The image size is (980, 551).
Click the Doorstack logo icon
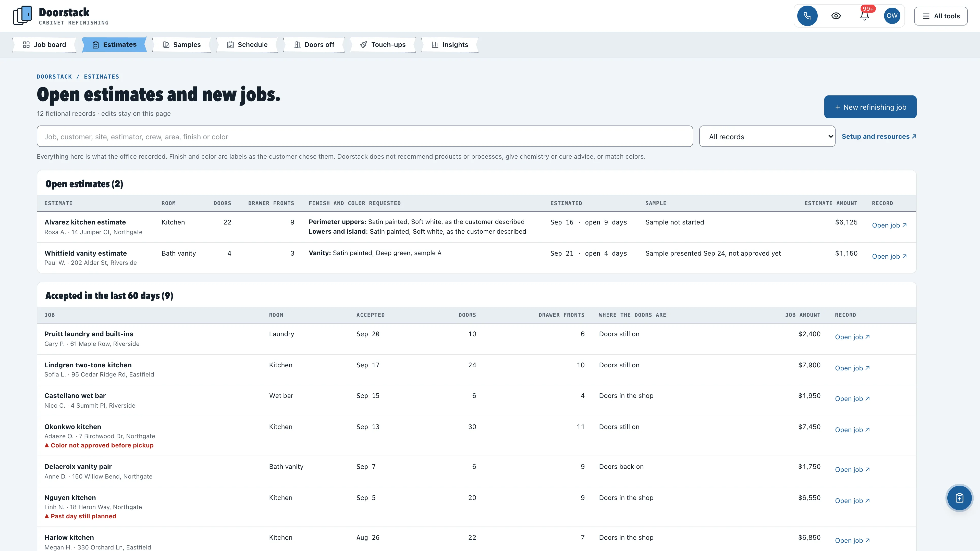[22, 15]
